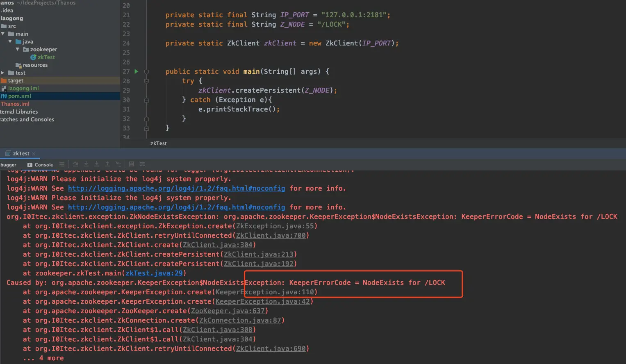Switch to the Debugger tab
The width and height of the screenshot is (626, 364).
pos(8,165)
